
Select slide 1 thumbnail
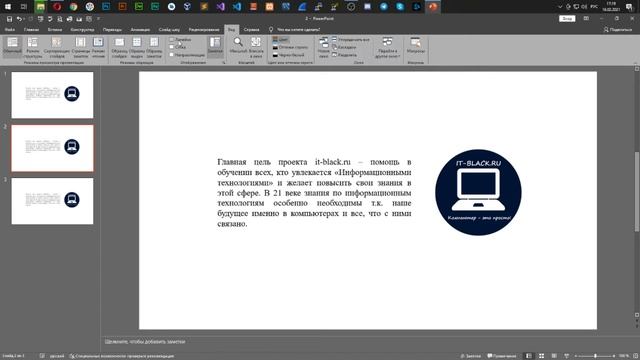pyautogui.click(x=52, y=95)
